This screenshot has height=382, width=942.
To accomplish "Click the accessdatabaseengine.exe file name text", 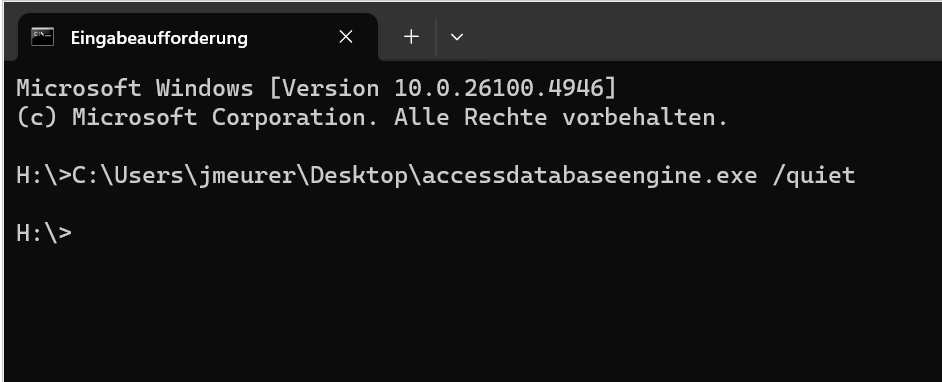I will point(589,175).
